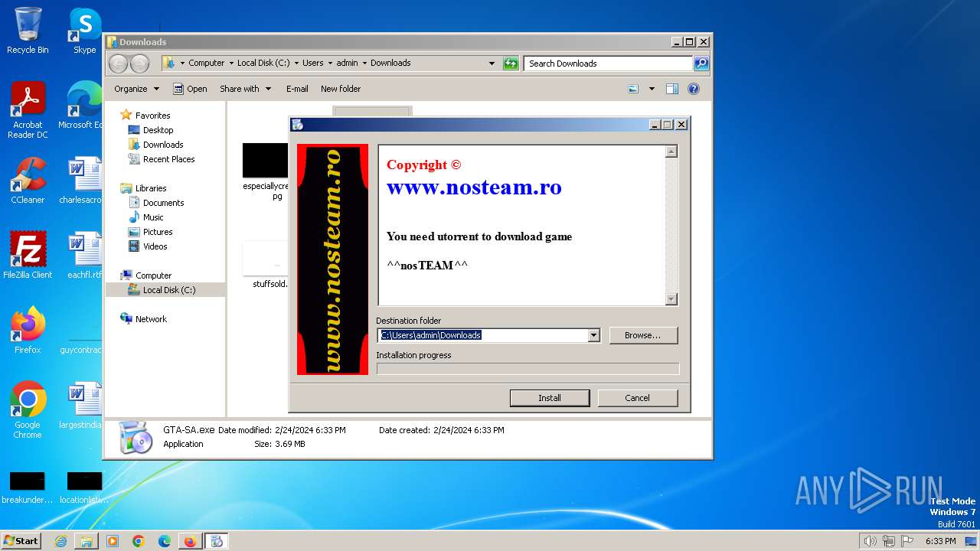
Task: Open Chrome from the taskbar
Action: pyautogui.click(x=139, y=541)
